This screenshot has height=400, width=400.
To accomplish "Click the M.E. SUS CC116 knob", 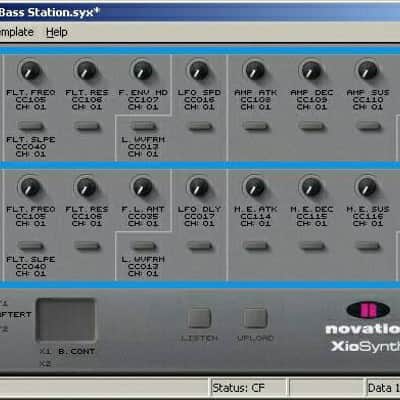I will 368,187.
